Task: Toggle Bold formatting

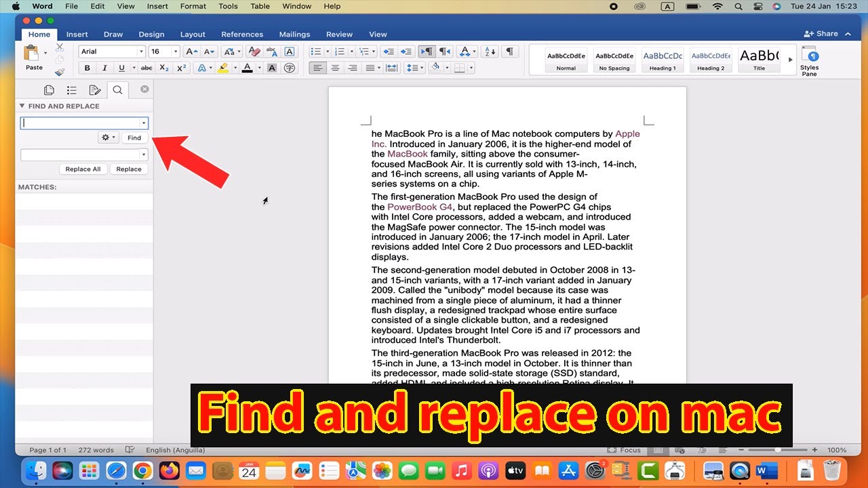Action: point(87,68)
